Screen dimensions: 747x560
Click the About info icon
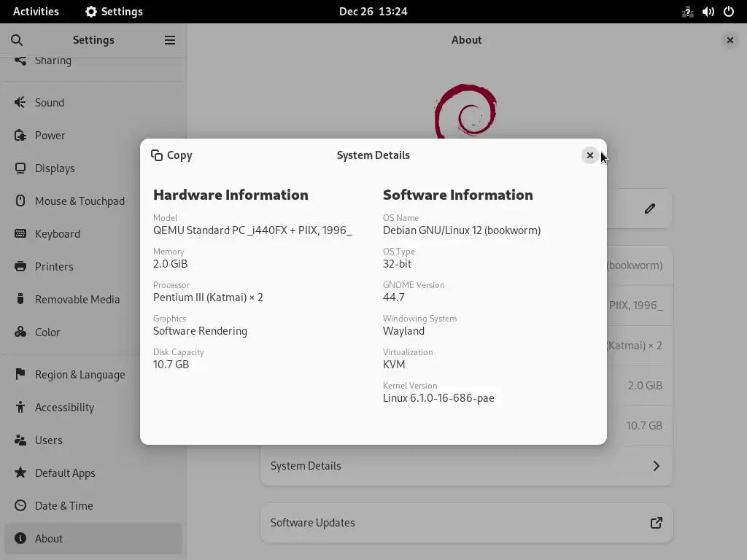click(20, 538)
